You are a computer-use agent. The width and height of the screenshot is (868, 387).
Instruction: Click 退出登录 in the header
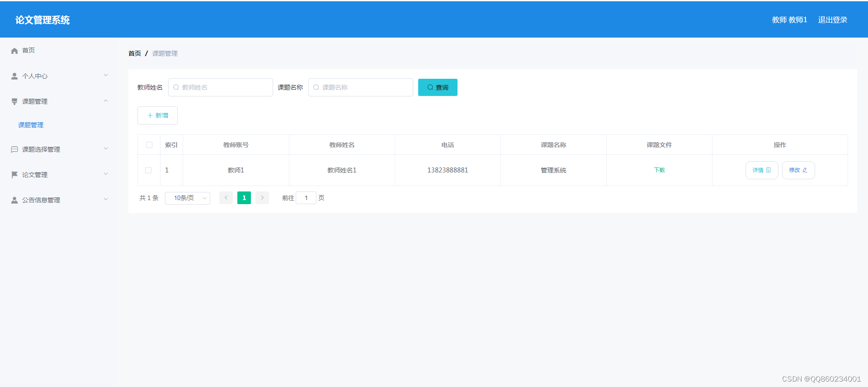pos(833,20)
